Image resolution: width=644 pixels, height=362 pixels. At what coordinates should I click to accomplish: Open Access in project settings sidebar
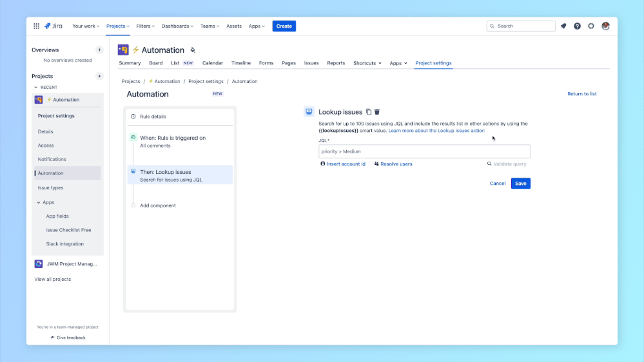tap(46, 146)
